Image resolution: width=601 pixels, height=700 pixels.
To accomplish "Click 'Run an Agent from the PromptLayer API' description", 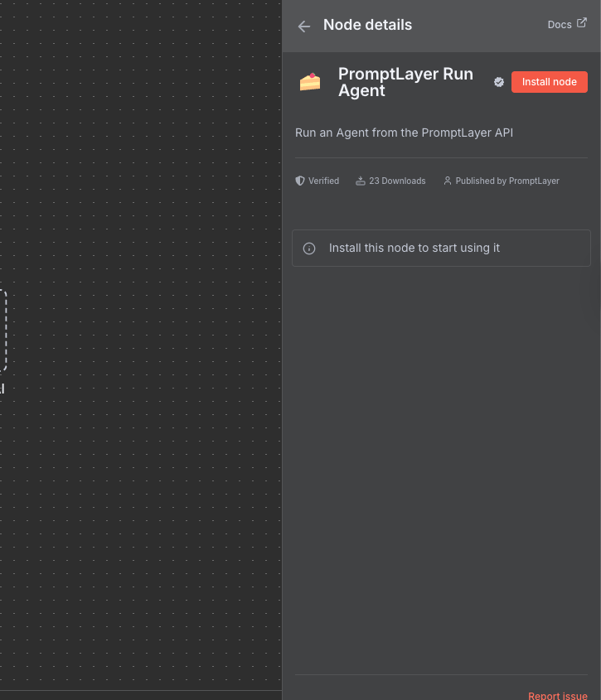I will 404,133.
